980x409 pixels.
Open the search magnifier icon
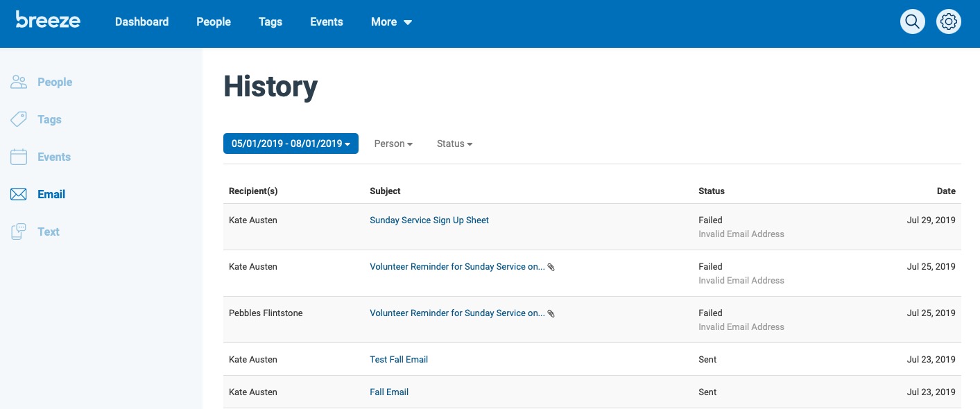tap(913, 22)
